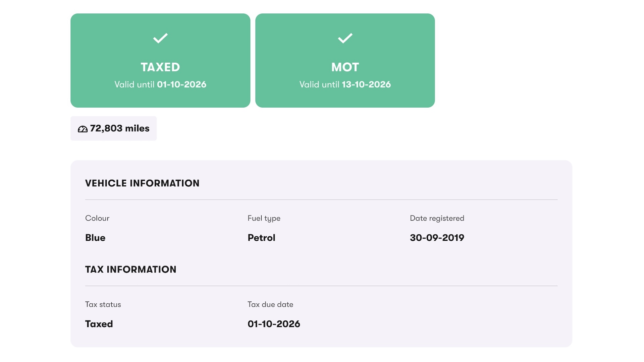
Task: Click the Tax due date value 01-10-2026
Action: click(274, 324)
